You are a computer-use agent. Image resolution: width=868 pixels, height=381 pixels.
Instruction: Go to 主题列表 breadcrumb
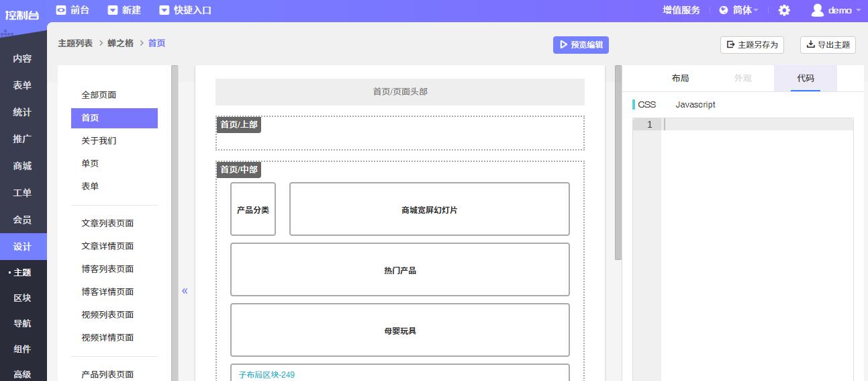(75, 43)
